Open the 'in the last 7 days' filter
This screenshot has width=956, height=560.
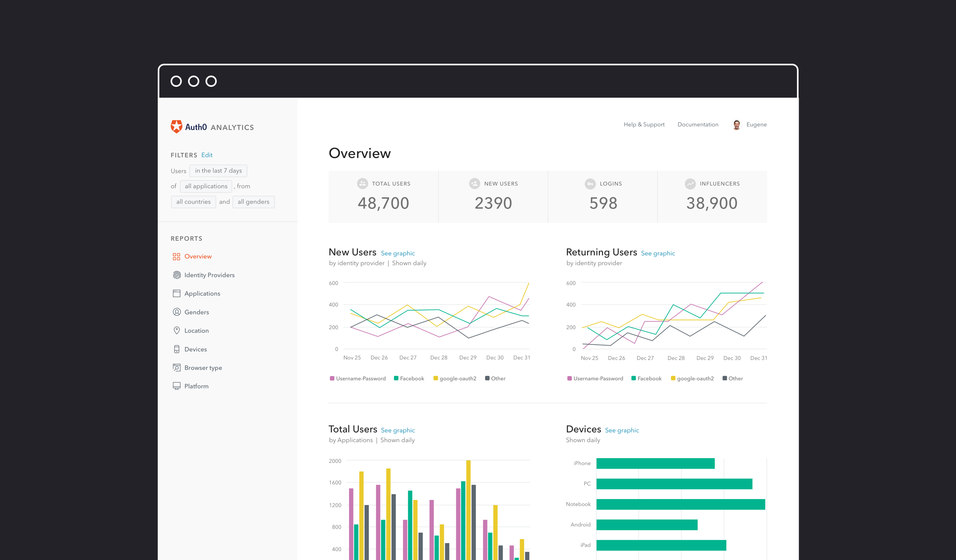tap(218, 170)
